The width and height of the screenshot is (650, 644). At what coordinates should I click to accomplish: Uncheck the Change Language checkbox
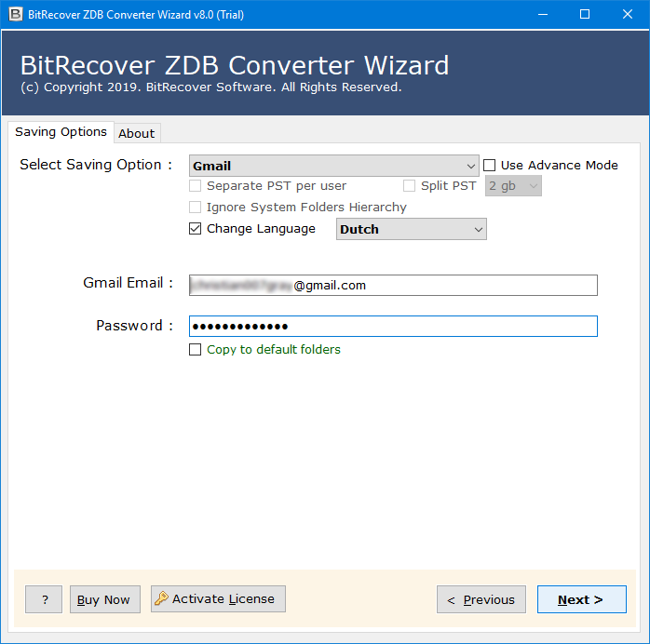click(x=195, y=229)
